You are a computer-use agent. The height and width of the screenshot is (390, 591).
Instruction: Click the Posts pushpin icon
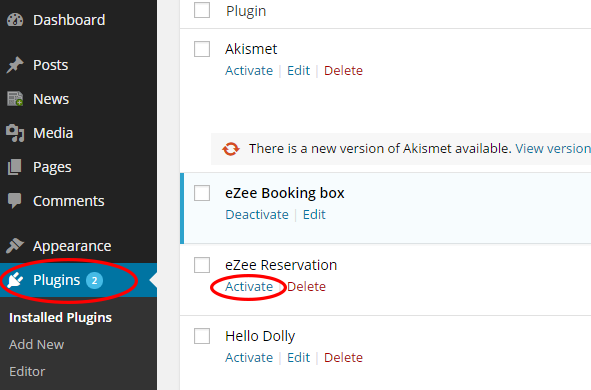coord(15,65)
